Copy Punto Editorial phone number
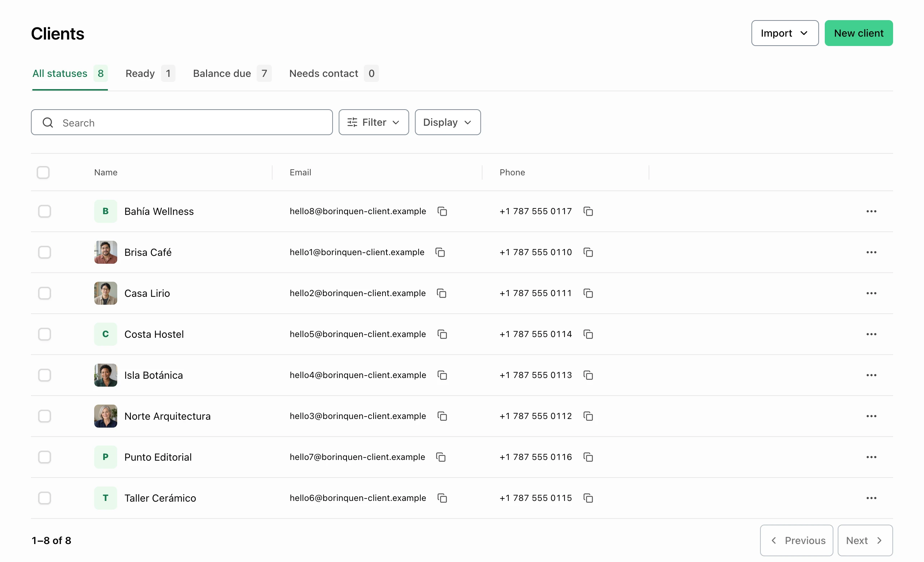This screenshot has height=562, width=924. click(588, 457)
